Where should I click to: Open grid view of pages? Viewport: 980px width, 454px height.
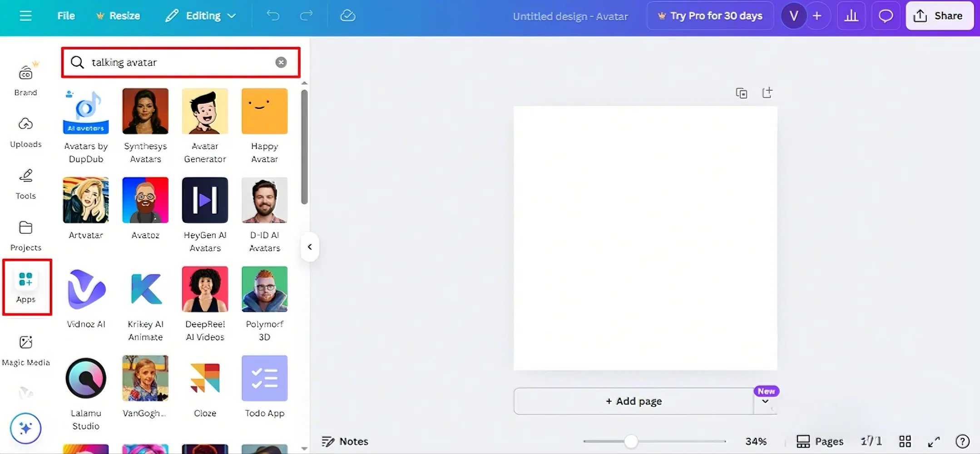click(x=905, y=441)
